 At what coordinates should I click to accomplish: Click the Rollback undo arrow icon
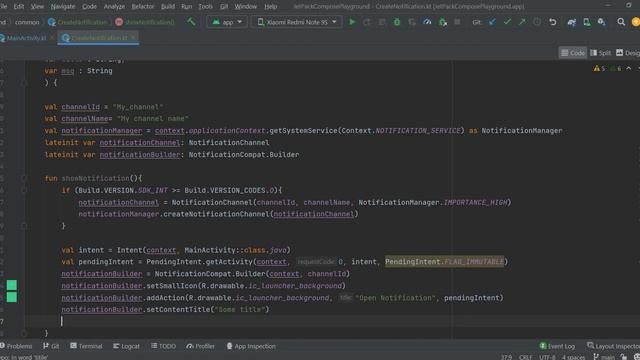click(553, 22)
